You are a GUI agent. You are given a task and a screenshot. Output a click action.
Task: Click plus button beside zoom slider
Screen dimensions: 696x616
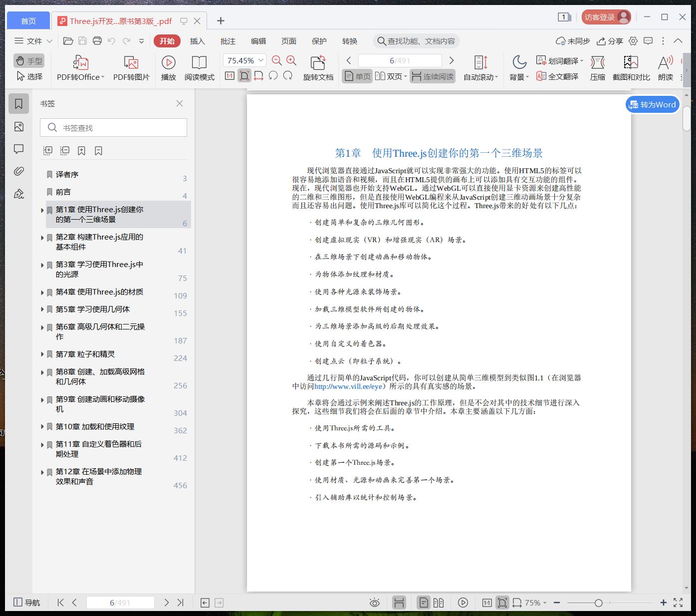click(x=663, y=603)
